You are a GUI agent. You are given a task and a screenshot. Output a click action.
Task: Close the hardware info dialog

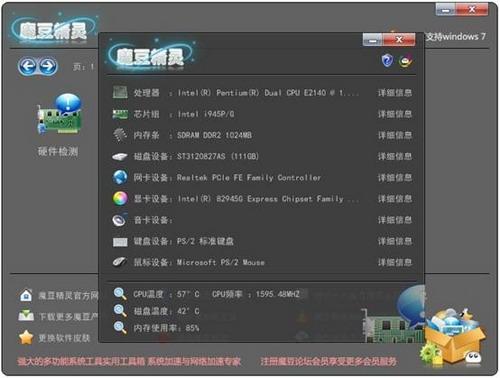pyautogui.click(x=399, y=40)
